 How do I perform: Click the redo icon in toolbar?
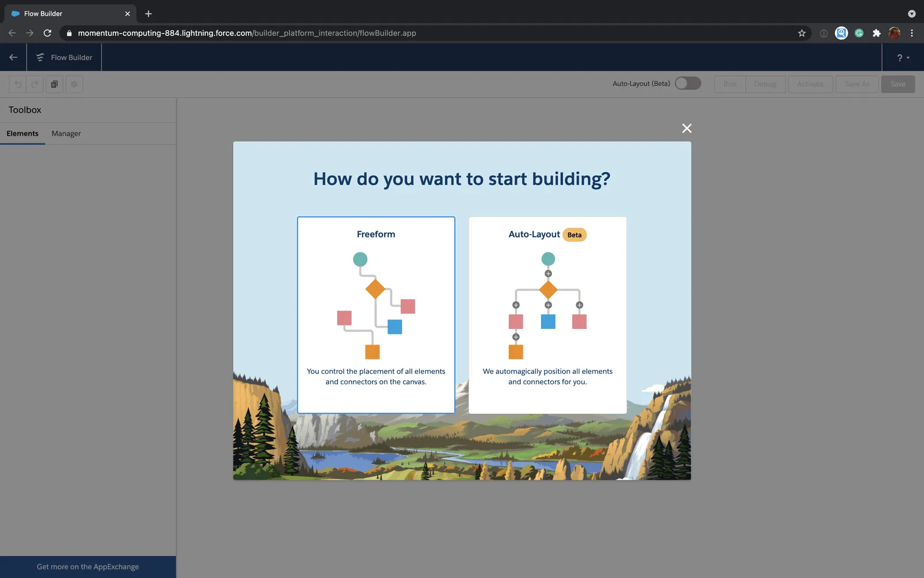point(35,84)
